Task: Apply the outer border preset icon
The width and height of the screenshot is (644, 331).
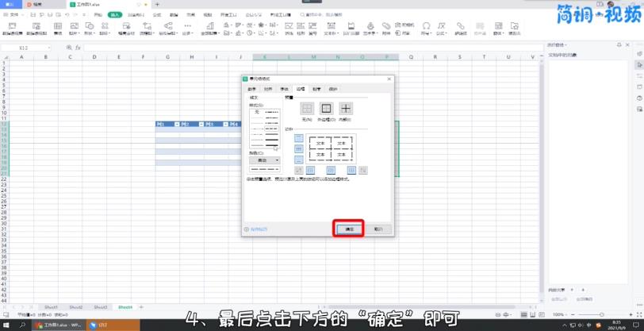Action: coord(326,109)
